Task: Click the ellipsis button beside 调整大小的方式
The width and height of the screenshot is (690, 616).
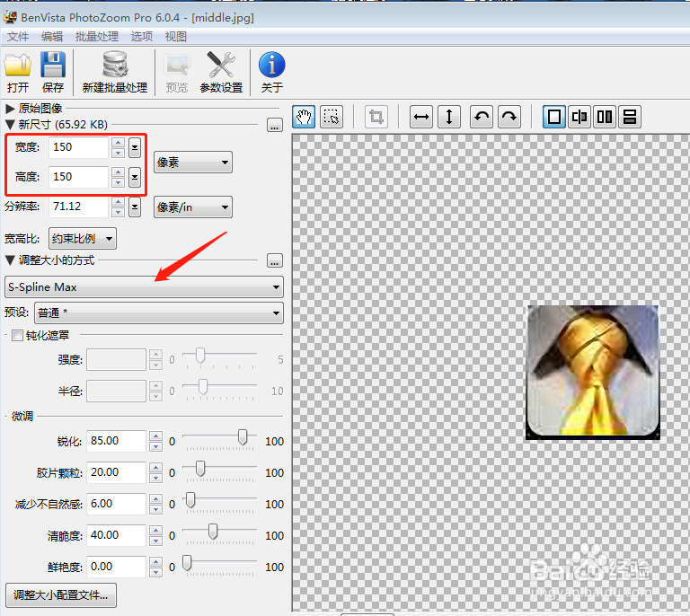Action: coord(275,260)
